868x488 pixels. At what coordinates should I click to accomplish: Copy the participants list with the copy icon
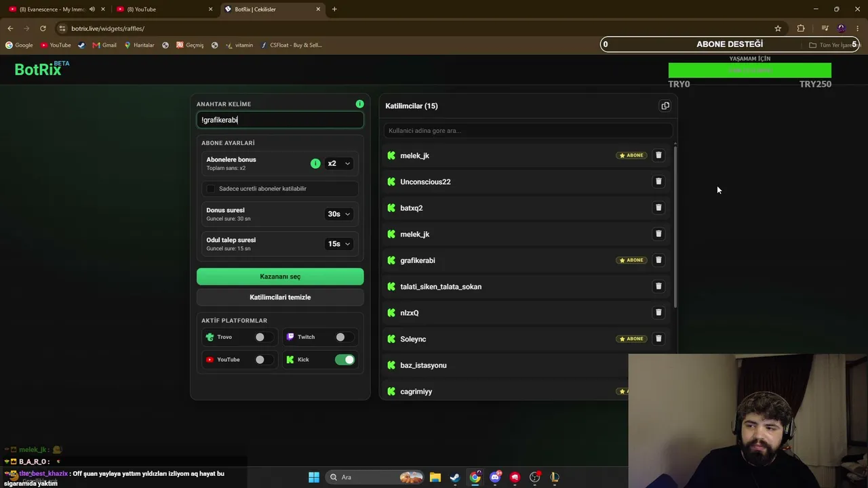pyautogui.click(x=665, y=106)
